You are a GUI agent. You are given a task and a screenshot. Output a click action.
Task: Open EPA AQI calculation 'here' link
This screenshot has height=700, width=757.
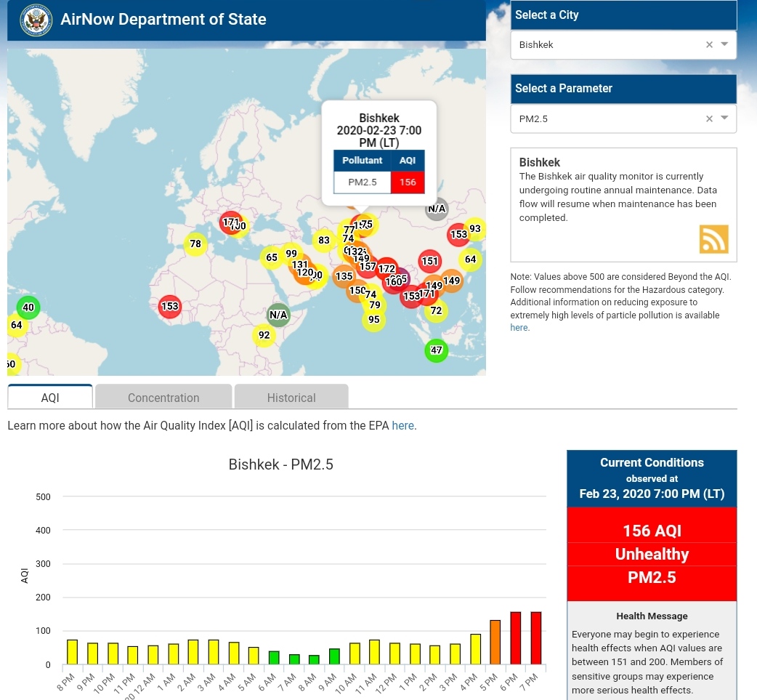pyautogui.click(x=403, y=426)
